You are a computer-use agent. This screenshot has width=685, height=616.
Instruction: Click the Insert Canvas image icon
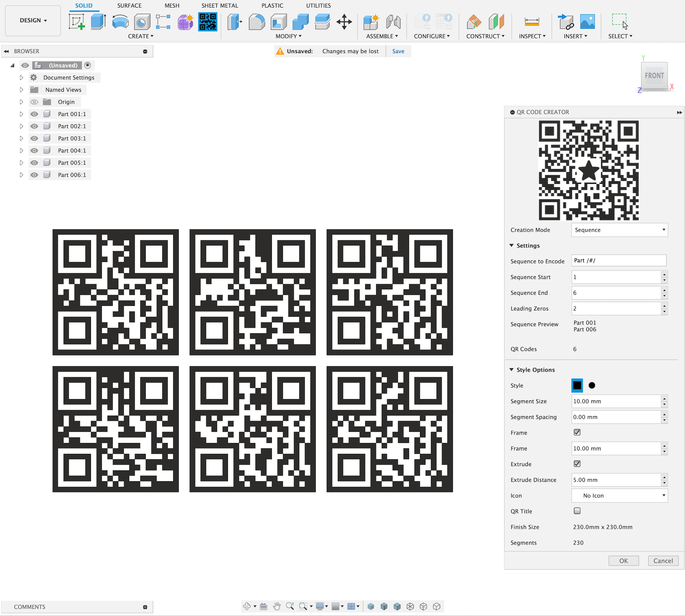pyautogui.click(x=587, y=22)
